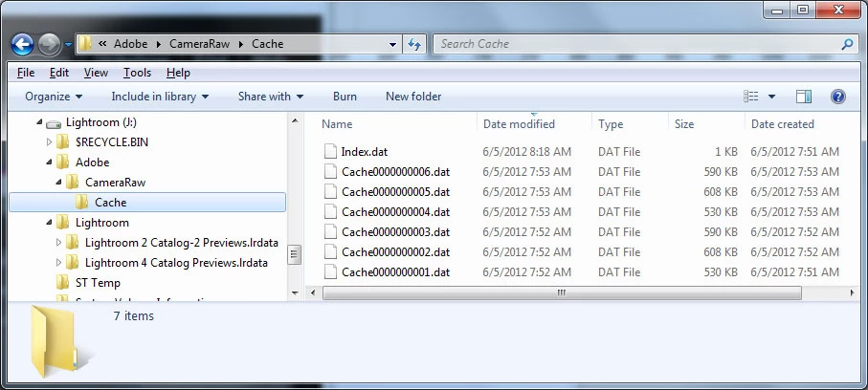Image resolution: width=868 pixels, height=390 pixels.
Task: Open the More view options arrow
Action: [771, 97]
